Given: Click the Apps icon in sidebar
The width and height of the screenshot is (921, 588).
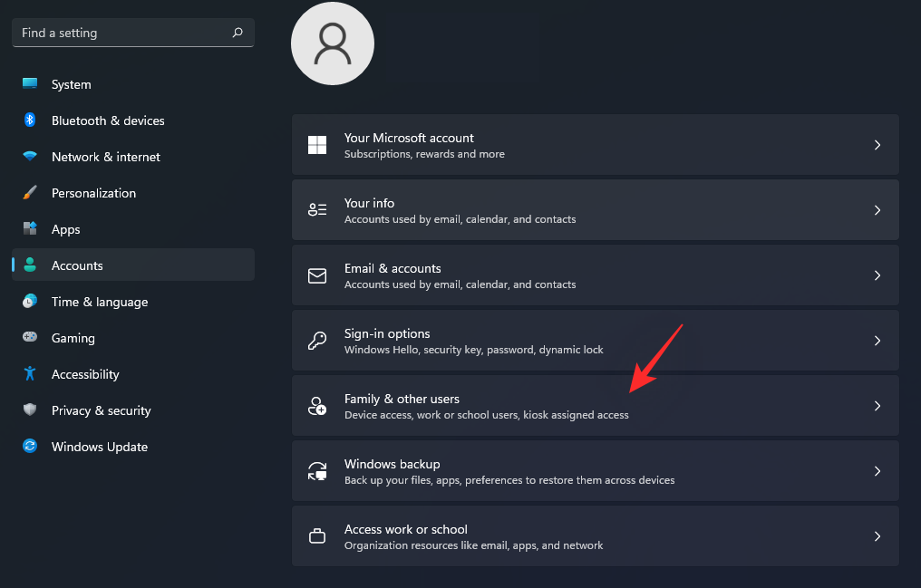Looking at the screenshot, I should pyautogui.click(x=30, y=228).
